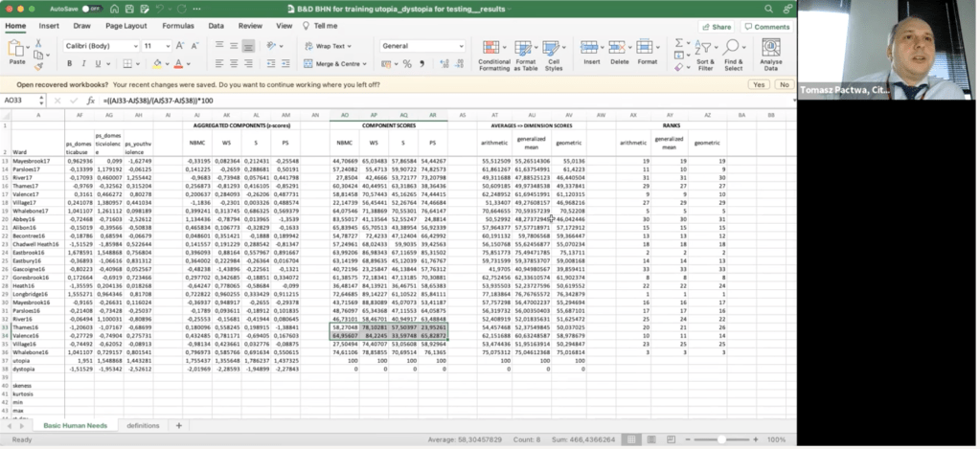Viewport: 980px width, 449px height.
Task: Open the definitions sheet tab
Action: point(142,423)
